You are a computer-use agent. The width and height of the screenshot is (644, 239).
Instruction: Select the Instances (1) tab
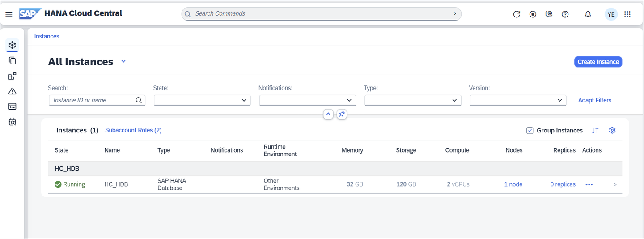pos(77,130)
